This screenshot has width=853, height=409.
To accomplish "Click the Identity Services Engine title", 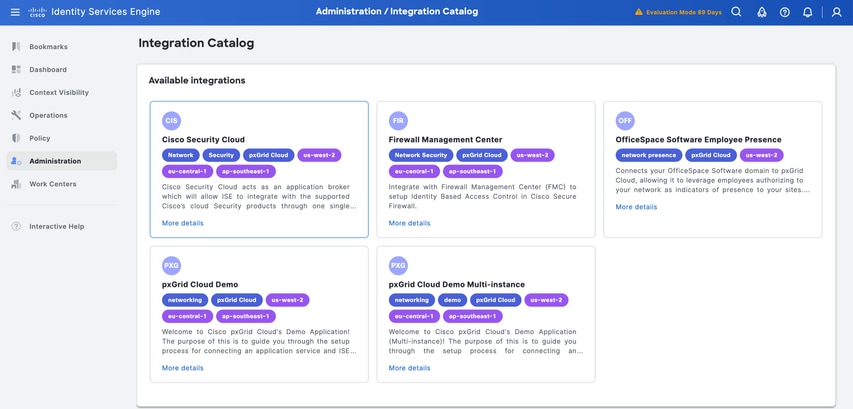I will coord(106,12).
